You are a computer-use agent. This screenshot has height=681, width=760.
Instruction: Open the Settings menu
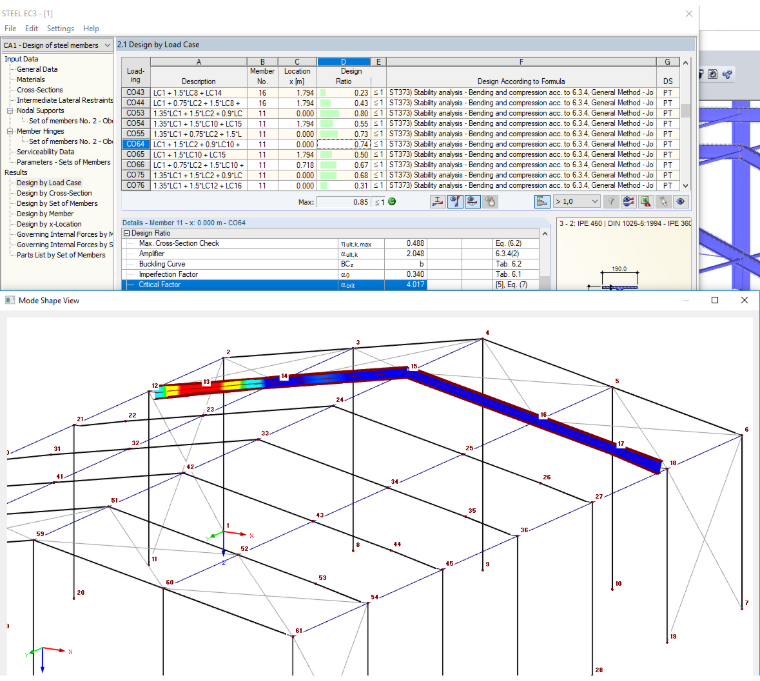click(60, 28)
